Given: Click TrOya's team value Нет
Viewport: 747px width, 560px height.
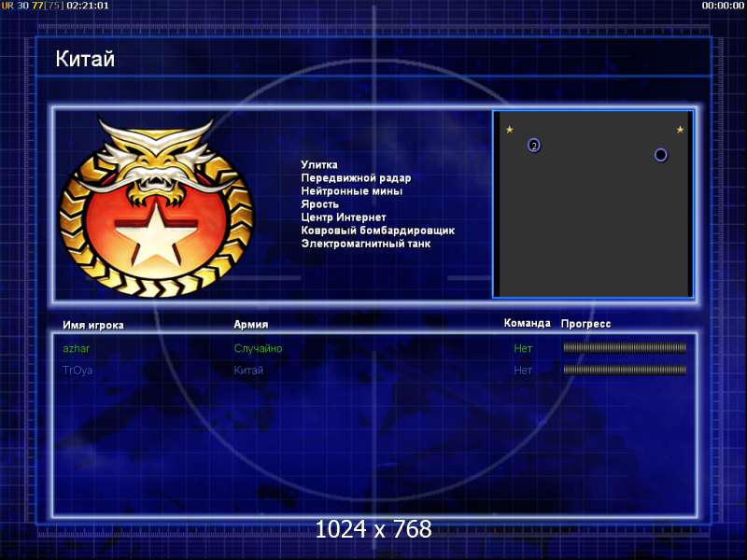Looking at the screenshot, I should coord(523,370).
